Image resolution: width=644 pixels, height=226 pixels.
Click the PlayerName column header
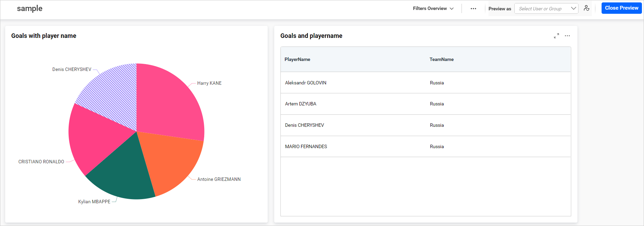point(297,59)
